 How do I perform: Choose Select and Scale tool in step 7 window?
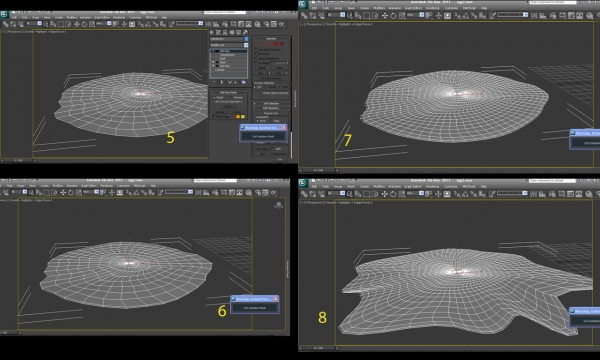pos(402,15)
